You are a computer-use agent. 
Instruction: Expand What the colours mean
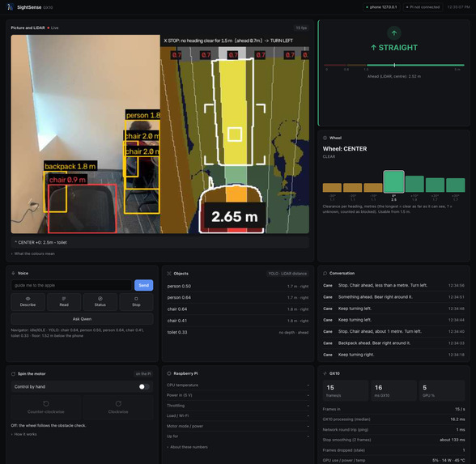33,253
